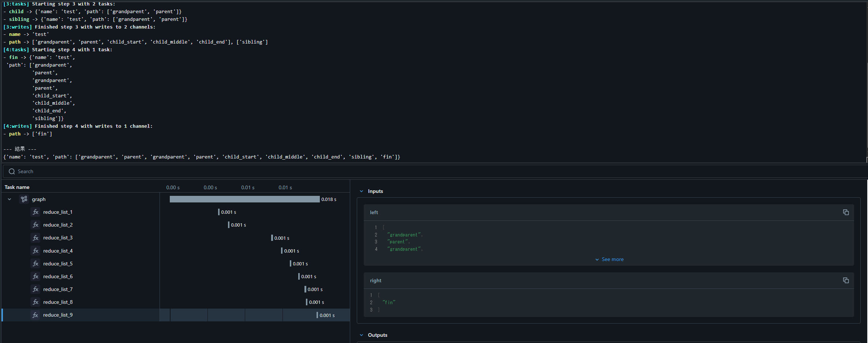Click the graph 0.018 s timeline bar

coord(244,199)
